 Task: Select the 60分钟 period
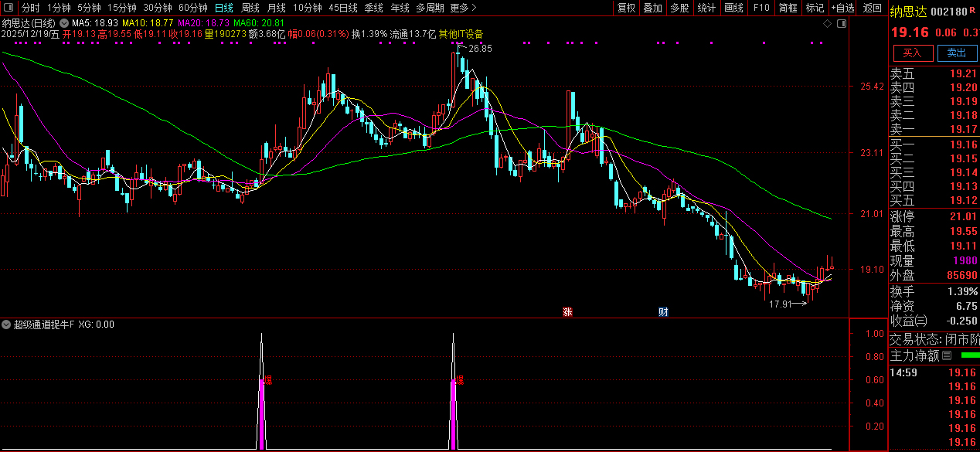pos(193,8)
